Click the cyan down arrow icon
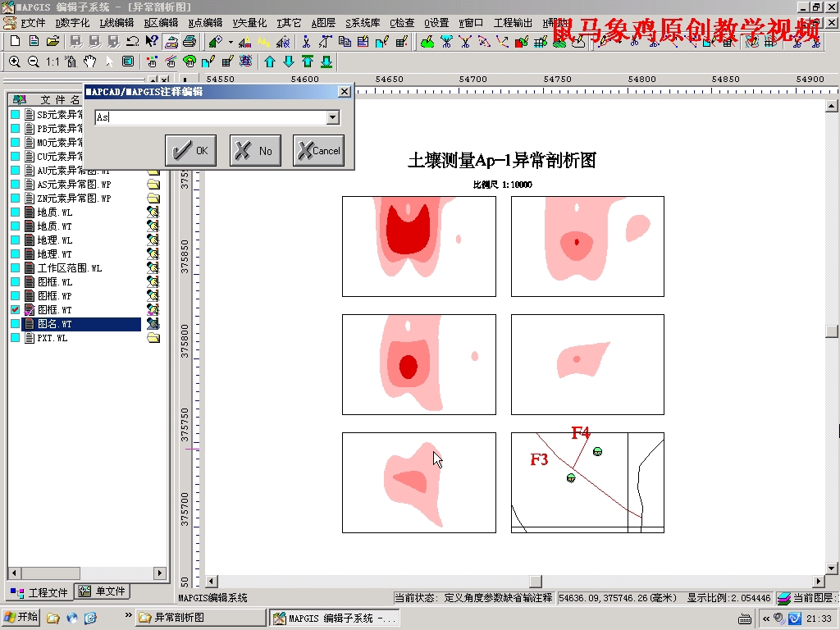 [289, 62]
